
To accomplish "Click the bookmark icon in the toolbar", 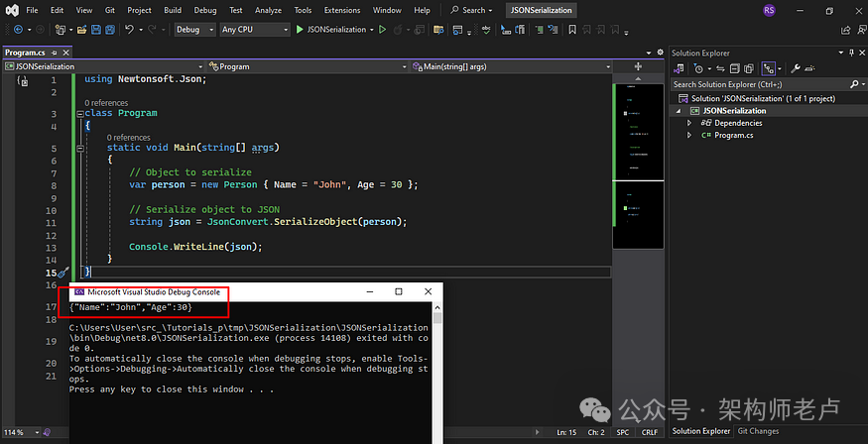I will tap(572, 30).
